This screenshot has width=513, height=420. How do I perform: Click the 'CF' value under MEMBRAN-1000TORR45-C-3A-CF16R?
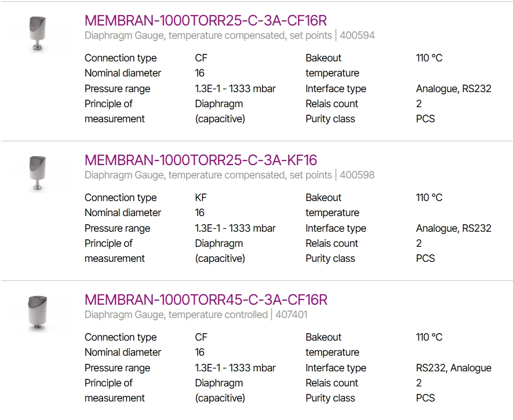point(201,337)
